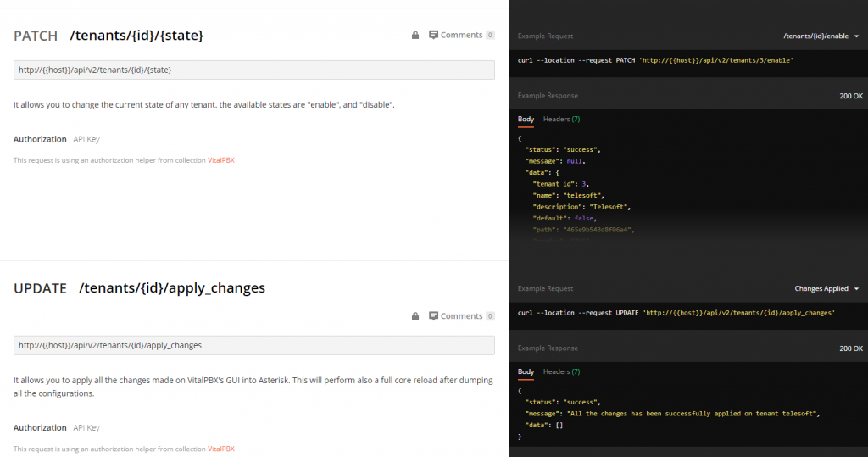Click the tenants/{id}/{state} URL field
Screen dimensions: 868x457
254,70
